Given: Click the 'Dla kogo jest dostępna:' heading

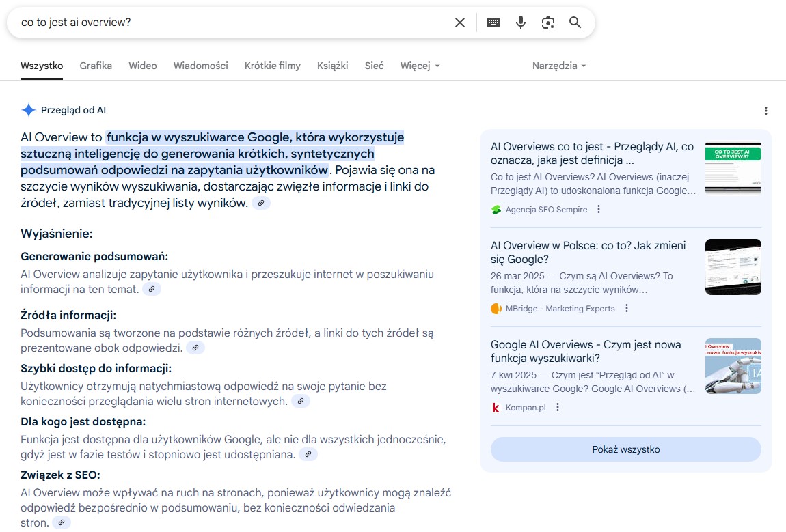Looking at the screenshot, I should click(x=83, y=422).
